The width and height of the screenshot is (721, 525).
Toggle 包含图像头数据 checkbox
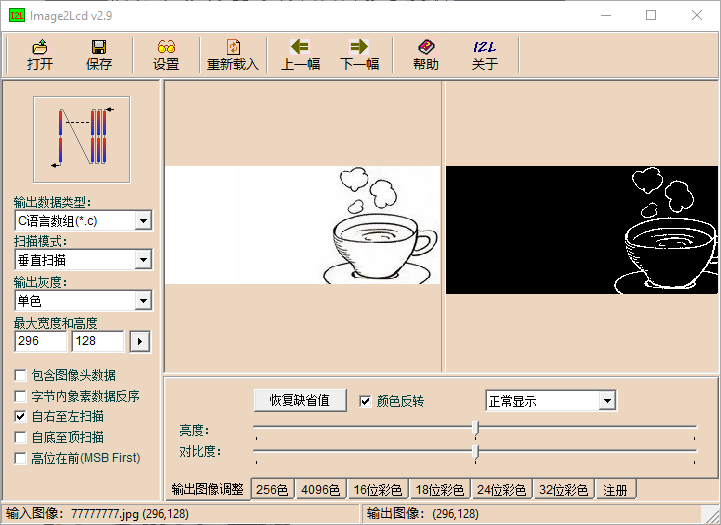(x=20, y=376)
